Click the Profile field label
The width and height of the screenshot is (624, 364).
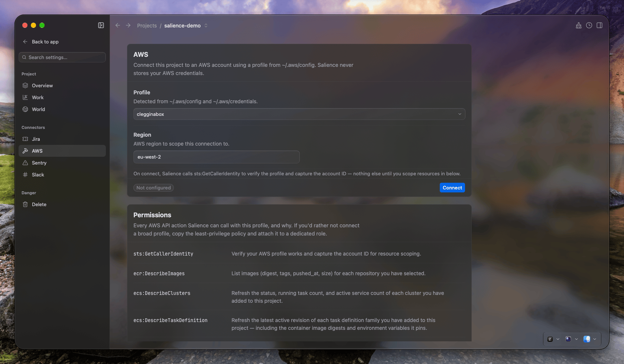(x=142, y=92)
